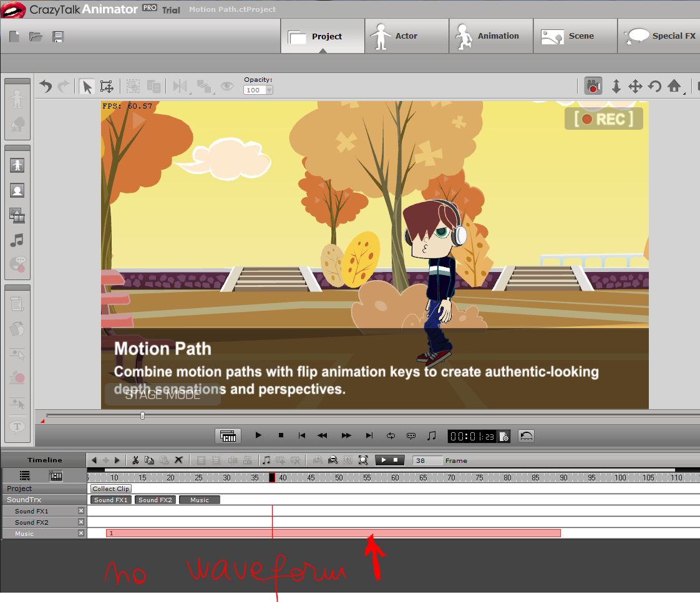The height and width of the screenshot is (602, 700).
Task: Select the arrow selection tool
Action: (87, 86)
